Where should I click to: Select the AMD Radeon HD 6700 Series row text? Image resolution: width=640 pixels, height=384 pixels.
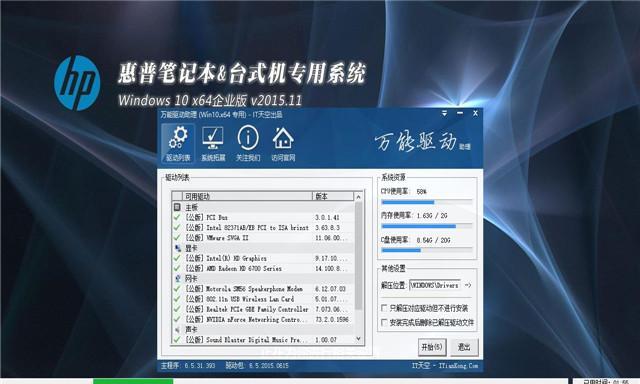pyautogui.click(x=233, y=268)
